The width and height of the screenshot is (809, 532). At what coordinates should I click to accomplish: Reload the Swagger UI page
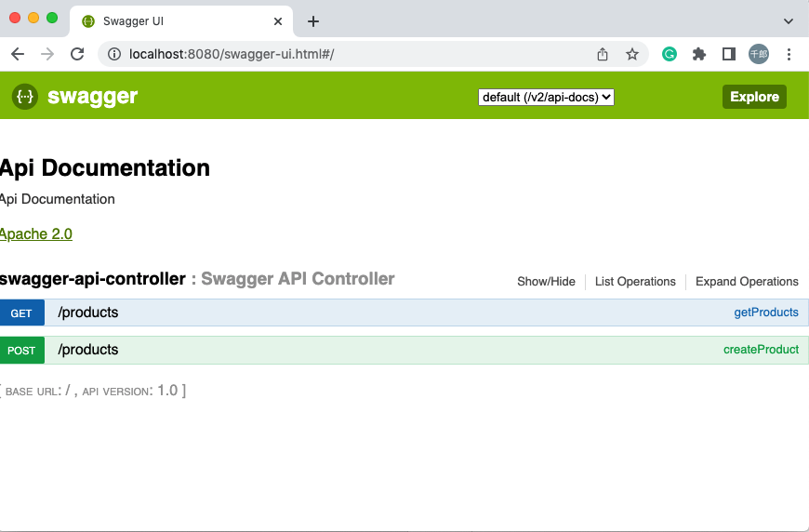coord(77,54)
